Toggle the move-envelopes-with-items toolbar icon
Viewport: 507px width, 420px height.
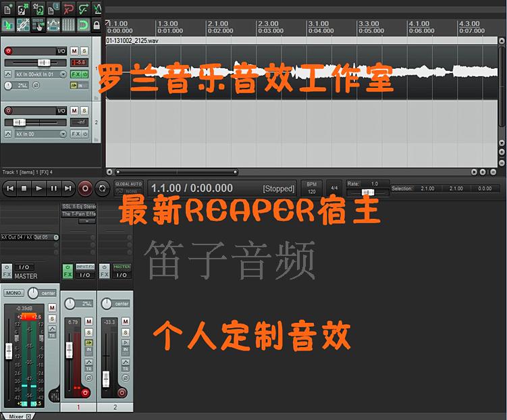(53, 25)
